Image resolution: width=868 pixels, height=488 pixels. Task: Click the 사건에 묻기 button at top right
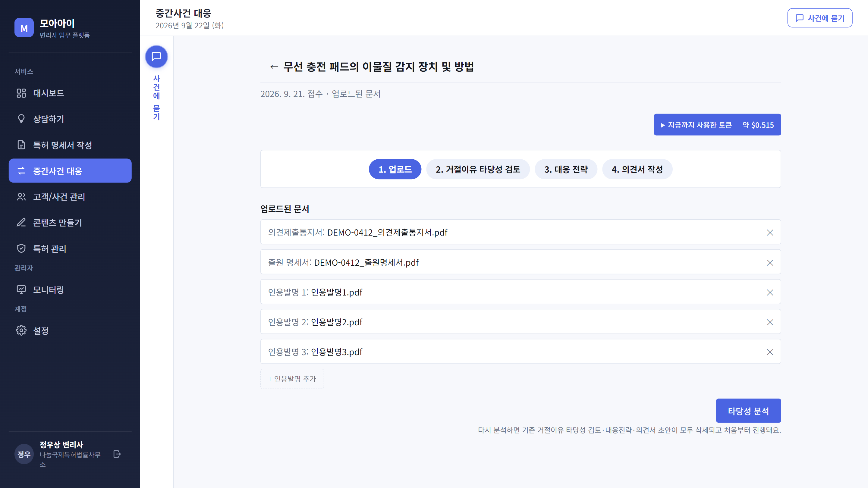(x=820, y=18)
